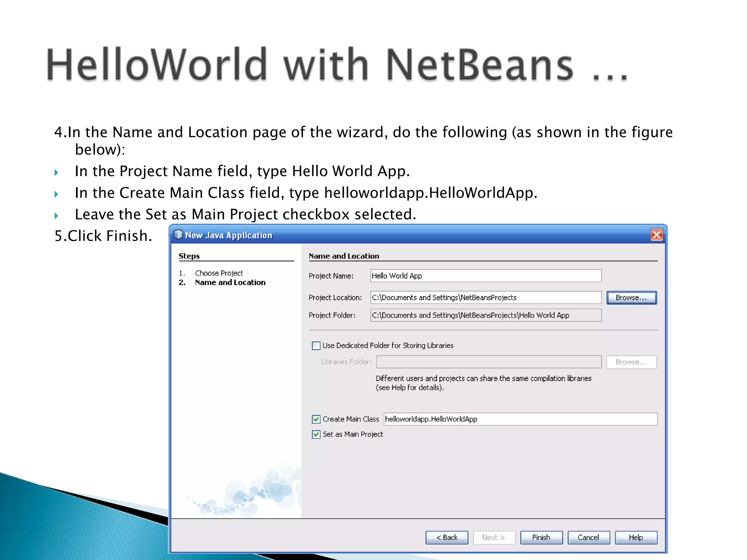
Task: Click the NetBeans cube icon in title bar
Action: pos(178,234)
